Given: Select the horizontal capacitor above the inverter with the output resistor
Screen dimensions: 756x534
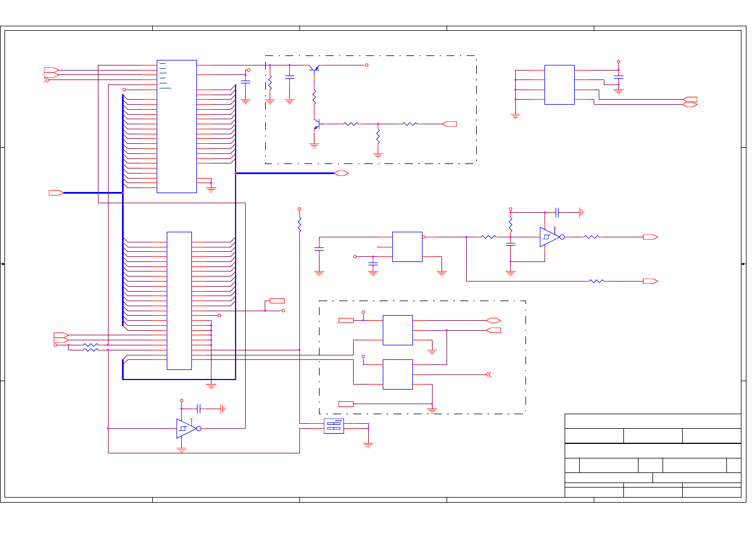Looking at the screenshot, I should (x=557, y=212).
